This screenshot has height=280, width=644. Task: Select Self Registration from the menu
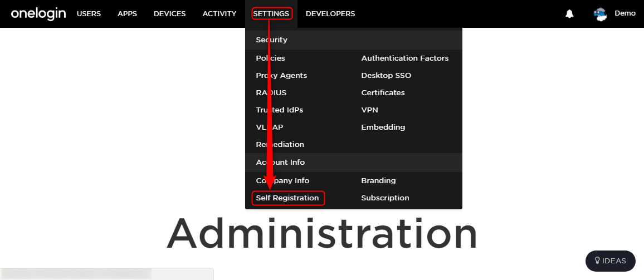pos(287,198)
